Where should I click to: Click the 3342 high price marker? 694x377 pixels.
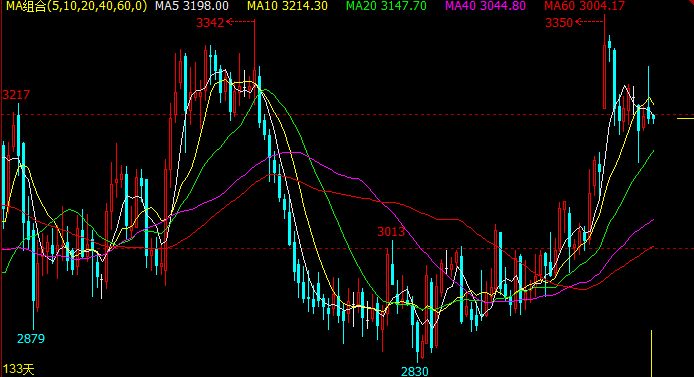(x=210, y=23)
